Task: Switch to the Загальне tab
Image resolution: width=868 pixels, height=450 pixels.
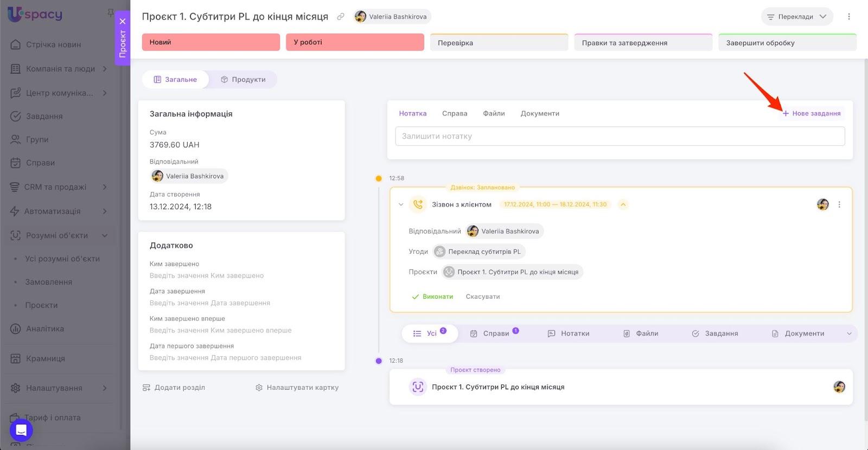Action: tap(175, 79)
